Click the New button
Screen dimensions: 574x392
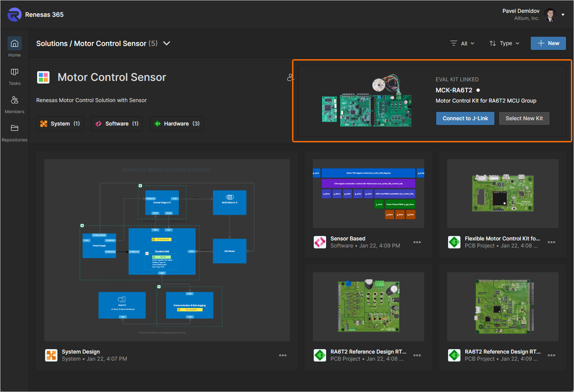click(548, 43)
